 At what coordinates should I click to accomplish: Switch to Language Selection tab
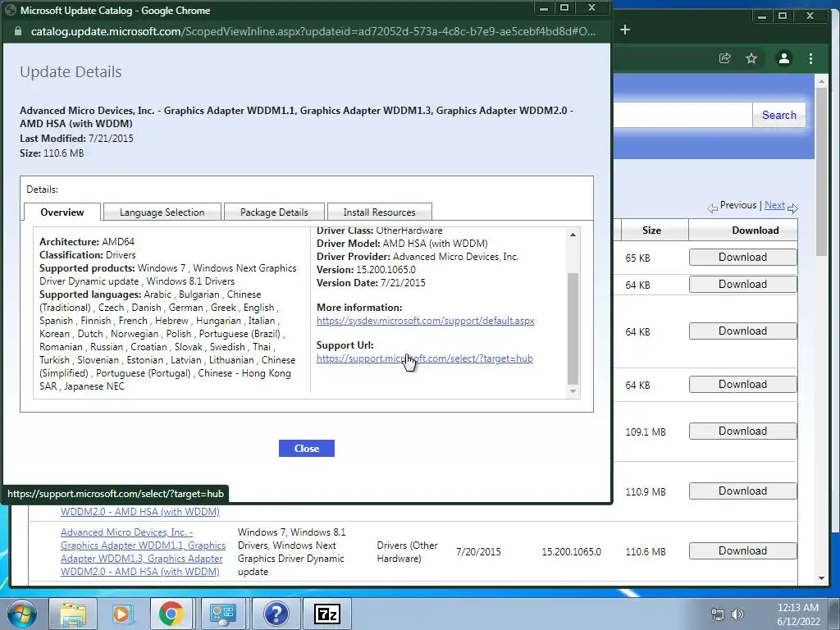pyautogui.click(x=162, y=212)
